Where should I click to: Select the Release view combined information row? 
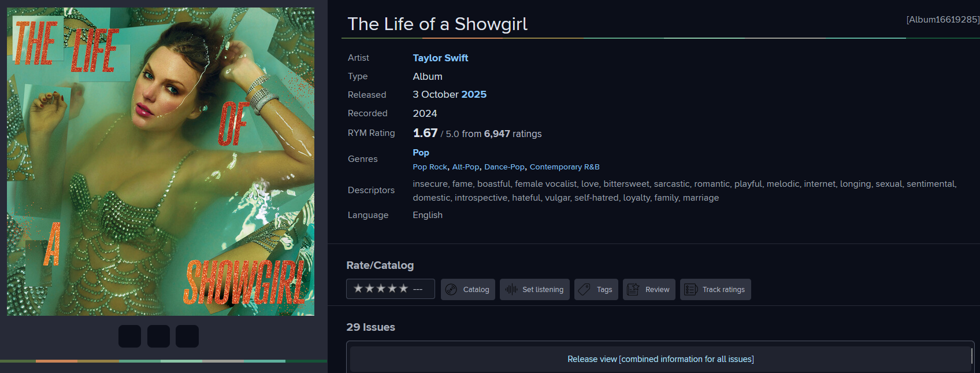660,359
